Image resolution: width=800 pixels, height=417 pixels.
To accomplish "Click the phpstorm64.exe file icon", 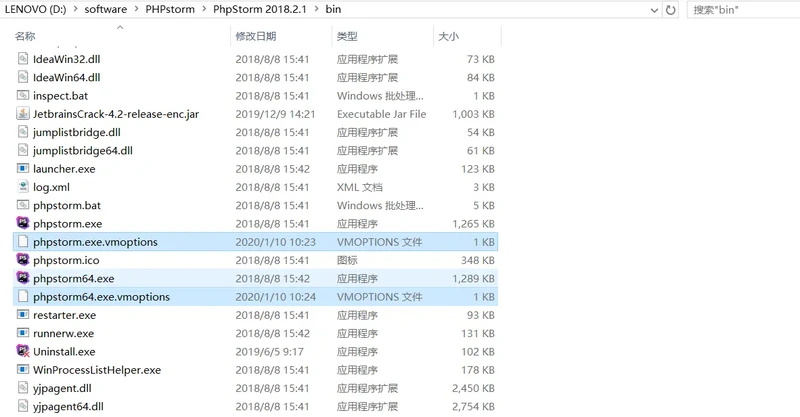I will click(x=23, y=279).
